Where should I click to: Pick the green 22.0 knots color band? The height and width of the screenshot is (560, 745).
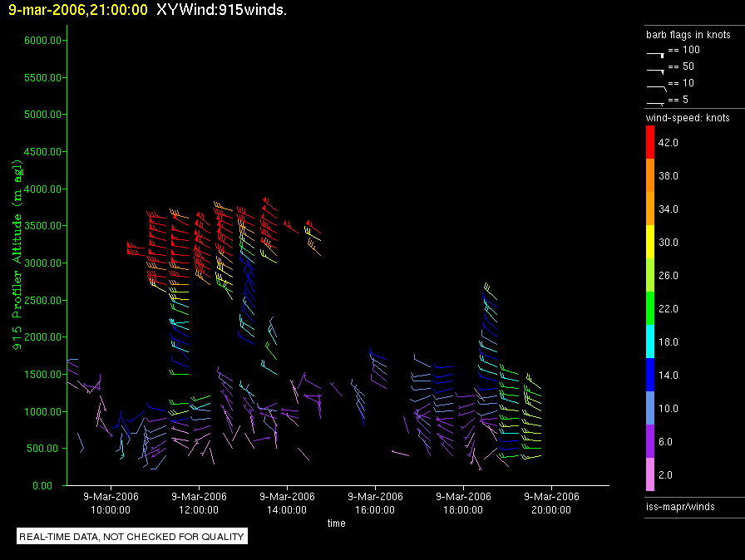[650, 309]
